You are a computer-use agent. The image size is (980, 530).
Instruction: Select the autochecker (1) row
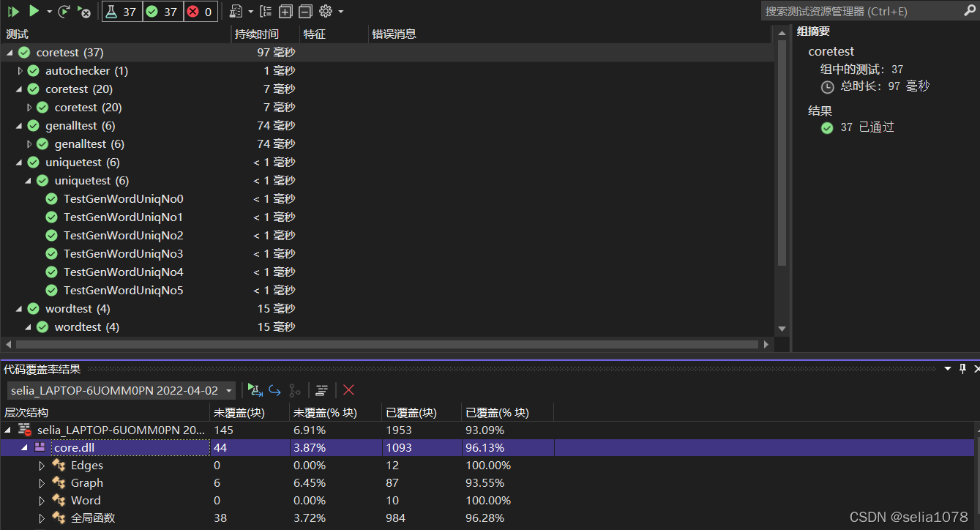[x=386, y=71]
